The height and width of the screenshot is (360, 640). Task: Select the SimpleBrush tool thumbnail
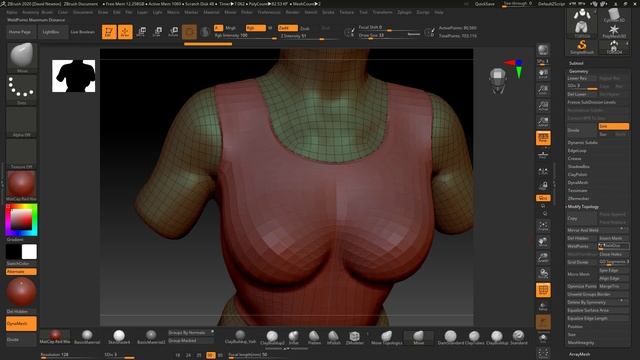click(x=582, y=46)
